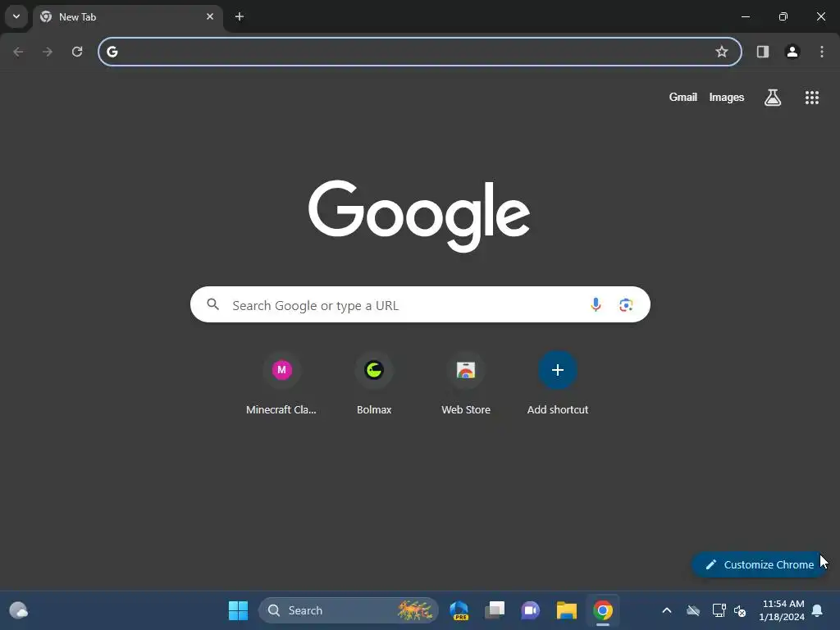Open the clock showing 11:54 AM

pyautogui.click(x=782, y=610)
